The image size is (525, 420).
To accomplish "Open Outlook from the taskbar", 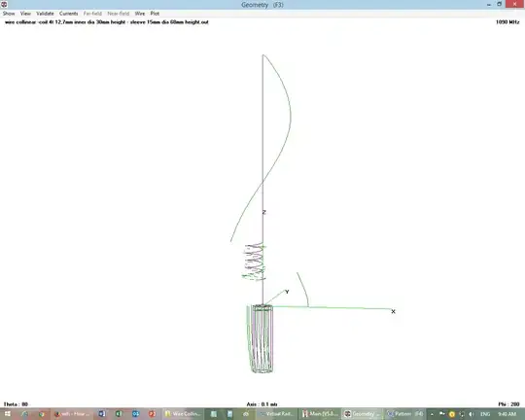I will [135, 414].
